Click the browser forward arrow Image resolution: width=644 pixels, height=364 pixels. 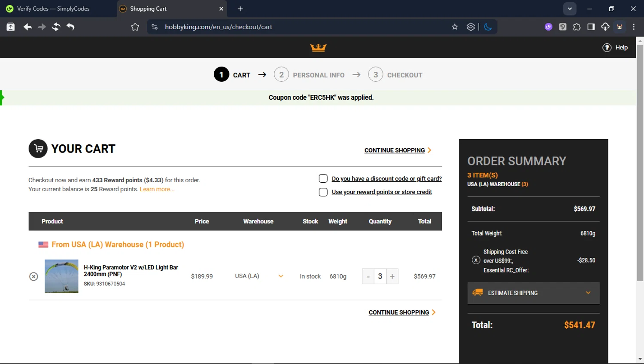(x=42, y=27)
